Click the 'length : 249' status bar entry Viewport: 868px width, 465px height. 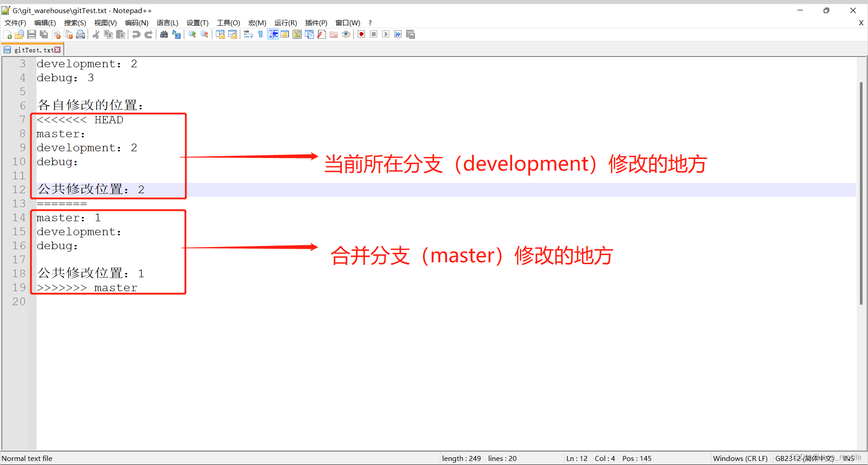coord(461,458)
